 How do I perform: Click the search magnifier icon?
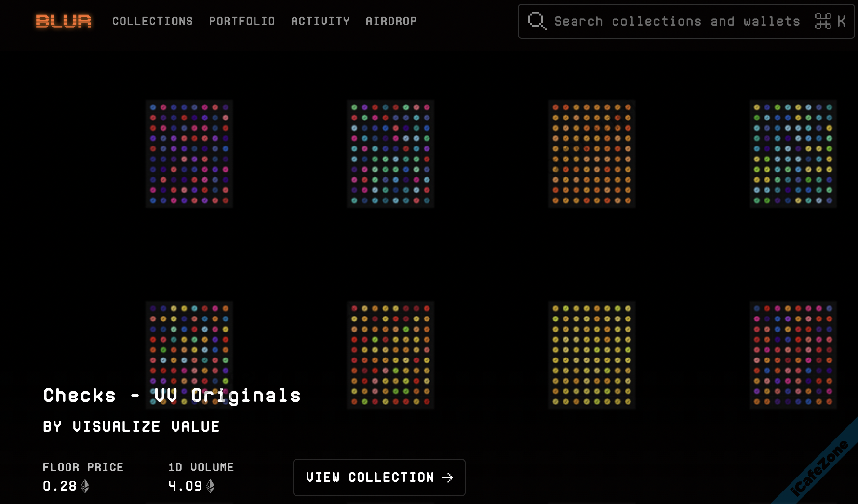(x=536, y=21)
